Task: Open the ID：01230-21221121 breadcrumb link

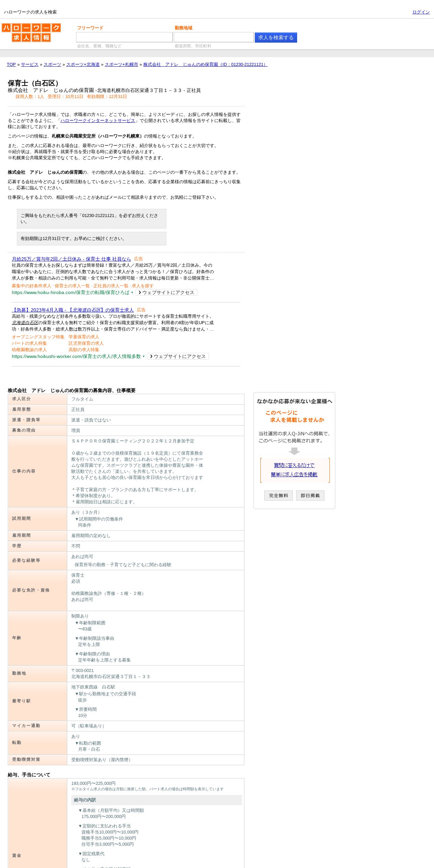Action: click(205, 65)
